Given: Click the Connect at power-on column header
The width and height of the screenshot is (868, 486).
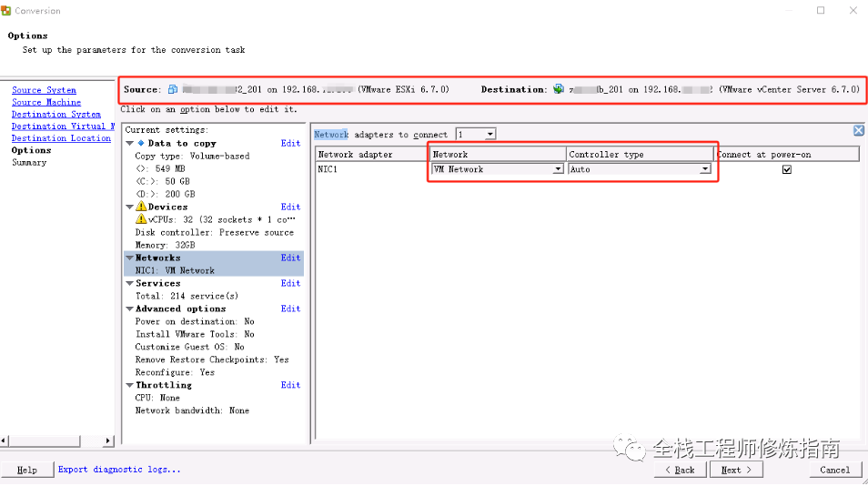Looking at the screenshot, I should pos(787,155).
